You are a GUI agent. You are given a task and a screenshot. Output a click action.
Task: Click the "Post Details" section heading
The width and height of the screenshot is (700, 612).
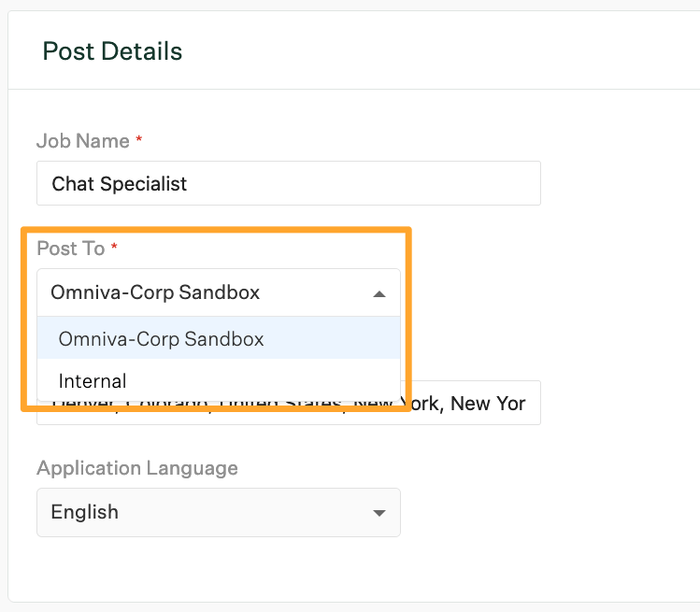point(112,51)
